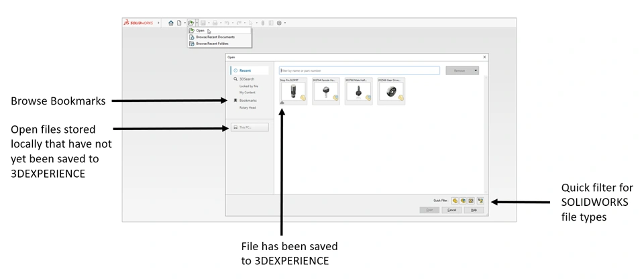Viewport: 644px width, 279px height.
Task: Open the dropdown arrow beside the New icon
Action: pyautogui.click(x=185, y=23)
